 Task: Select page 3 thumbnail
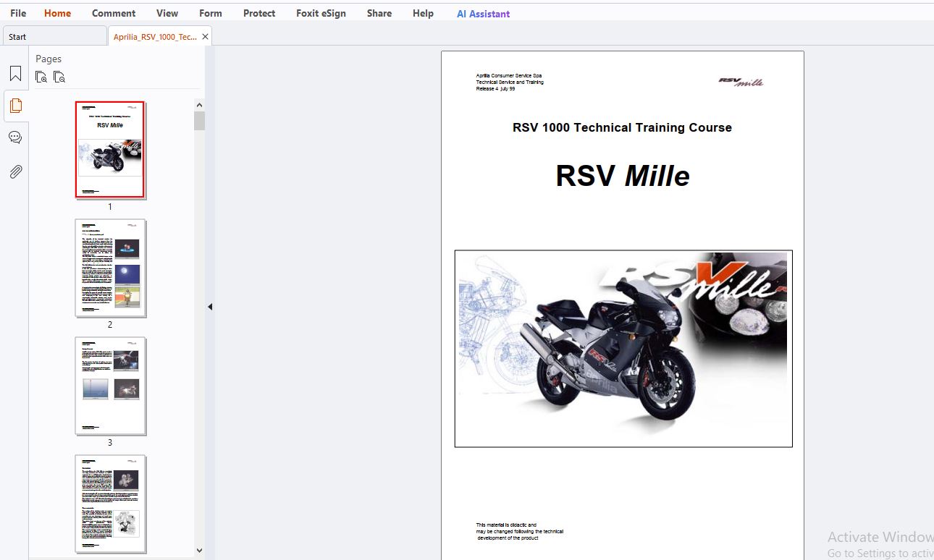tap(110, 386)
